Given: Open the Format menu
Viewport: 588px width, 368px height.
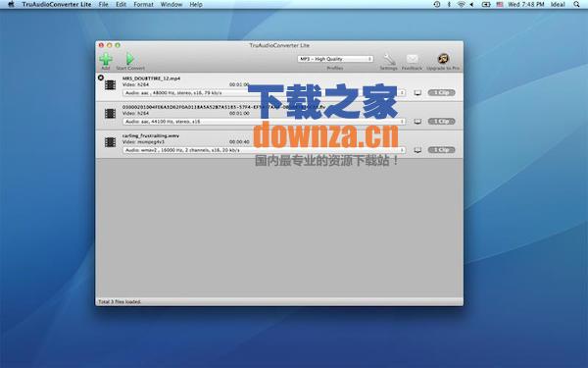Looking at the screenshot, I should [x=144, y=5].
